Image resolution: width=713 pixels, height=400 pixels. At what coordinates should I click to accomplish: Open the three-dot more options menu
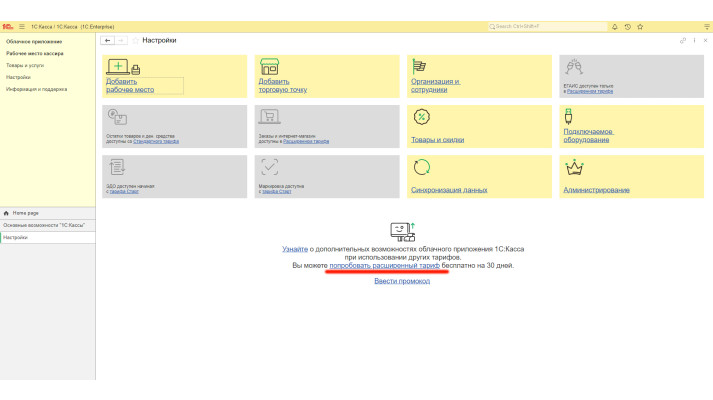tap(694, 40)
